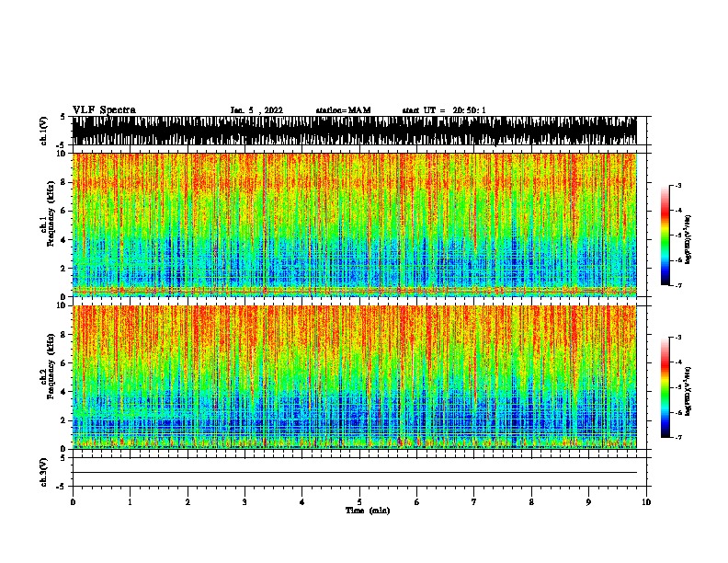
Task: Click the "-3" label on ch.1 colorbar
Action: 678,186
